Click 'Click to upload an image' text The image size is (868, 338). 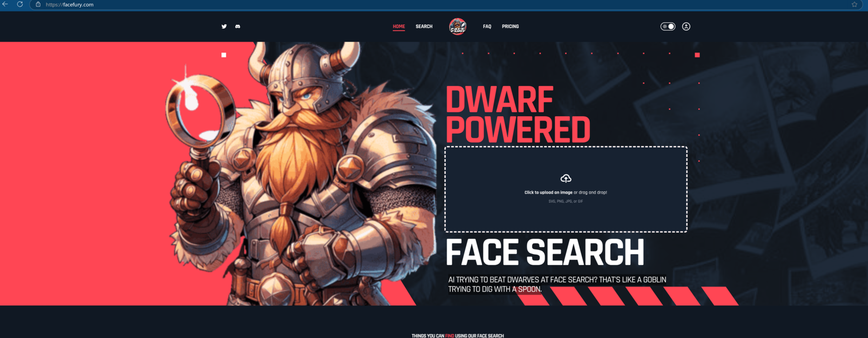[x=548, y=193]
